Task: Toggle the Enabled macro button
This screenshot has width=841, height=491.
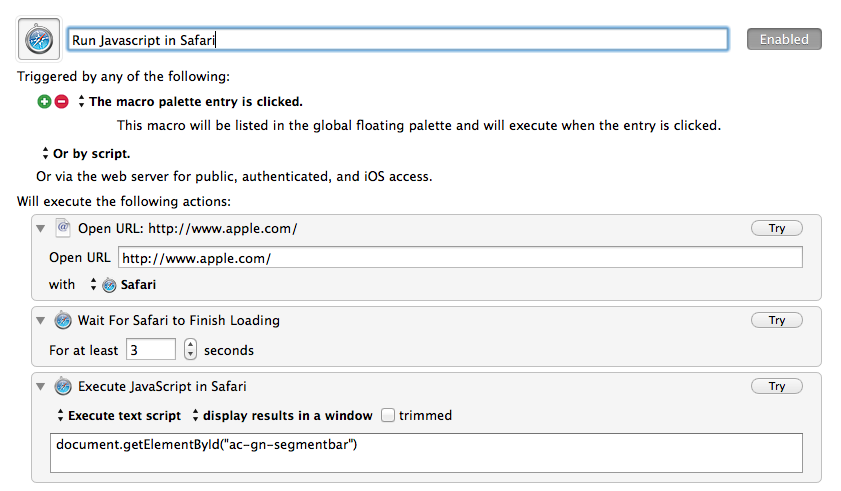Action: pos(784,39)
